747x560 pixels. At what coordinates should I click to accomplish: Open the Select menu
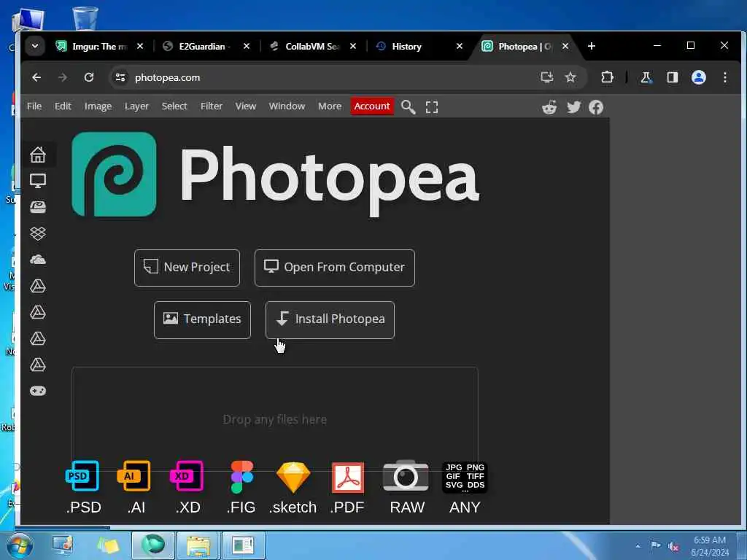tap(174, 106)
